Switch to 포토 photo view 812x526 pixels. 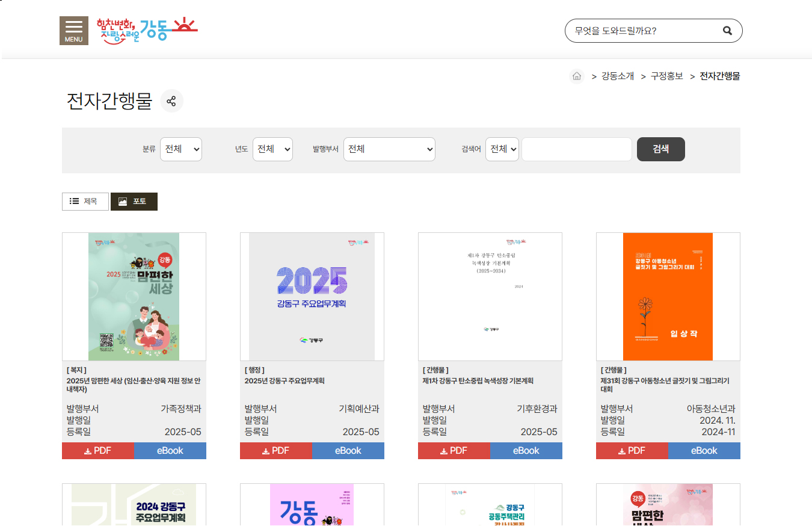(x=134, y=202)
